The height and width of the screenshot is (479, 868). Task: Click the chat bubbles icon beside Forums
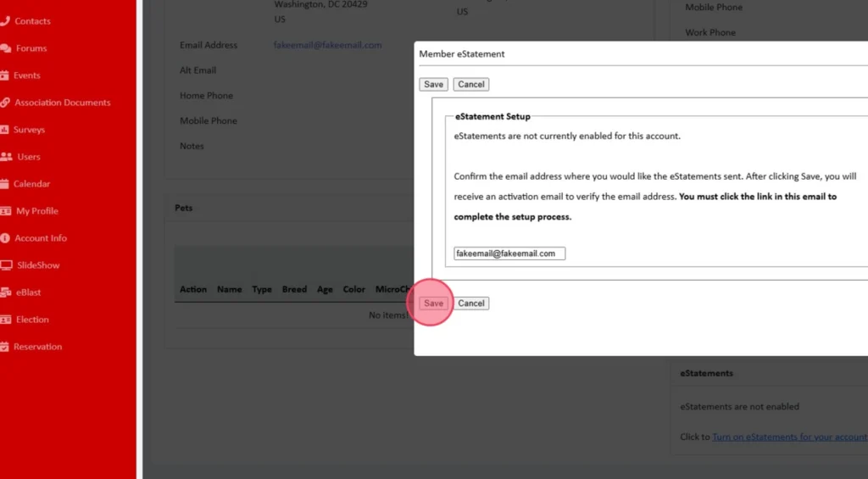(x=5, y=48)
